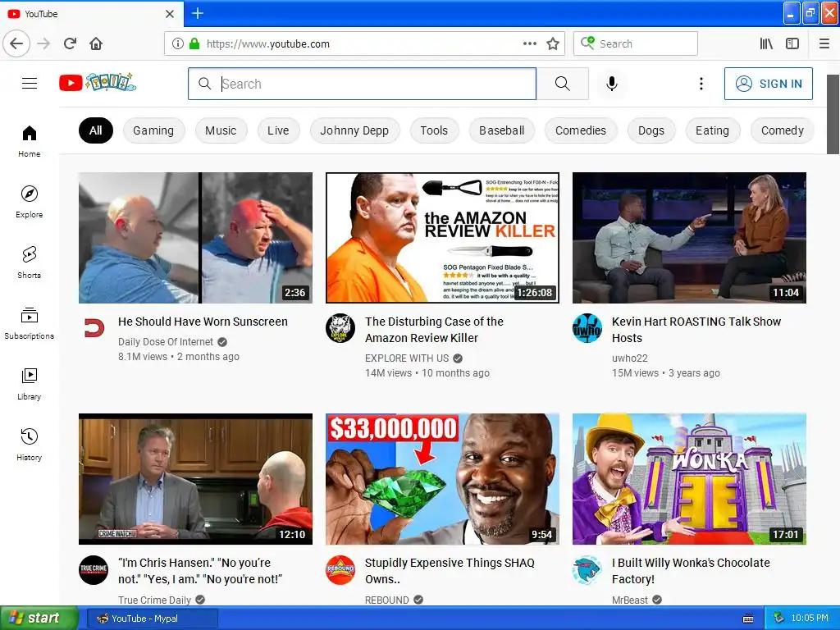This screenshot has width=840, height=630.
Task: Reload the page with the refresh icon
Action: [x=71, y=43]
